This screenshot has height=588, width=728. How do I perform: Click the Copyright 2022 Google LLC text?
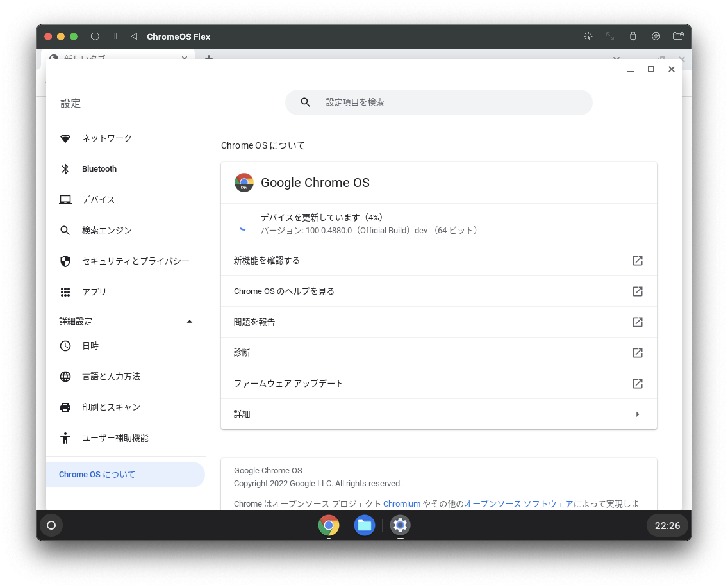(318, 483)
